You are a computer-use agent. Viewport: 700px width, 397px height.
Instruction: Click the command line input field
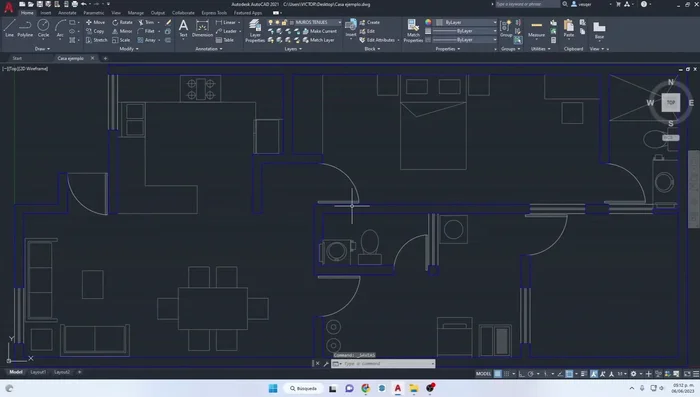[383, 364]
